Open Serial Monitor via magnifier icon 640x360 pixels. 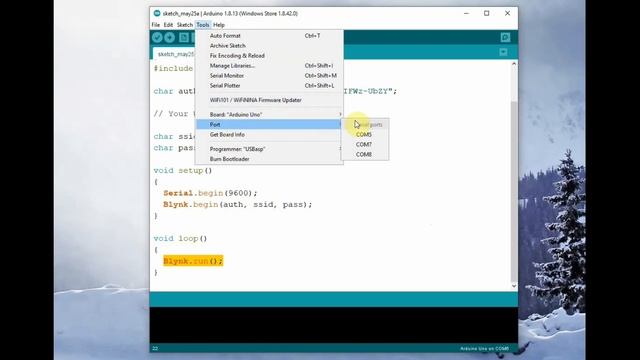[505, 38]
